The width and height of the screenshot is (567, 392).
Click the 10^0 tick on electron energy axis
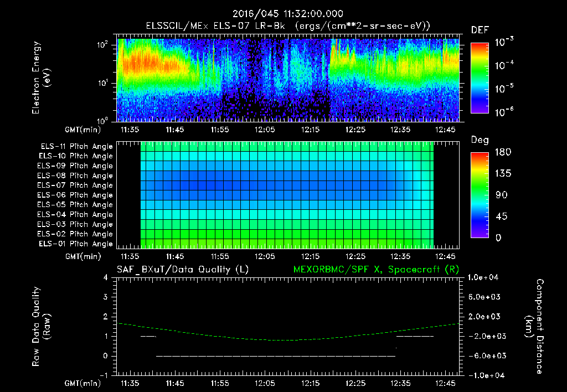click(x=102, y=120)
